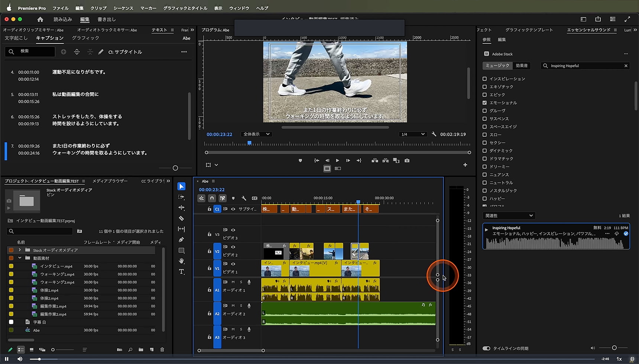The image size is (639, 364).
Task: Uncheck the エモーショナル checkbox
Action: point(484,103)
